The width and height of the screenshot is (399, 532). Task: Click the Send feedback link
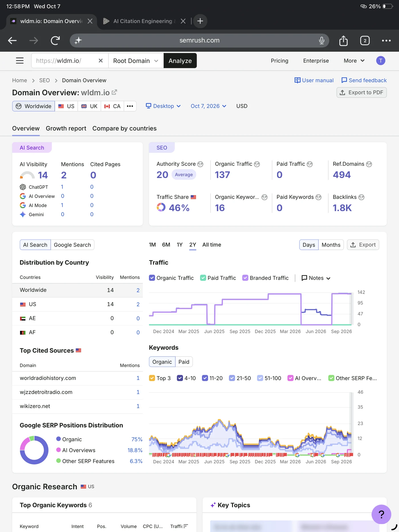point(364,80)
